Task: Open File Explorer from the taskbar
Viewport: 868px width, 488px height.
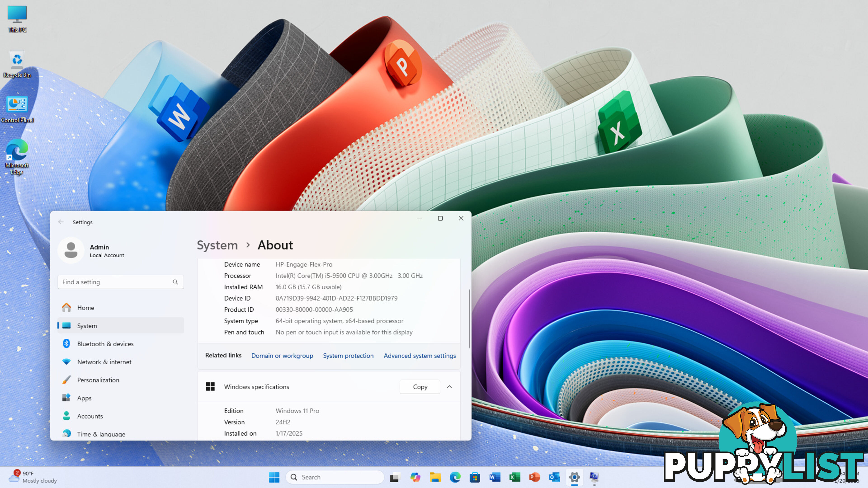Action: click(435, 477)
